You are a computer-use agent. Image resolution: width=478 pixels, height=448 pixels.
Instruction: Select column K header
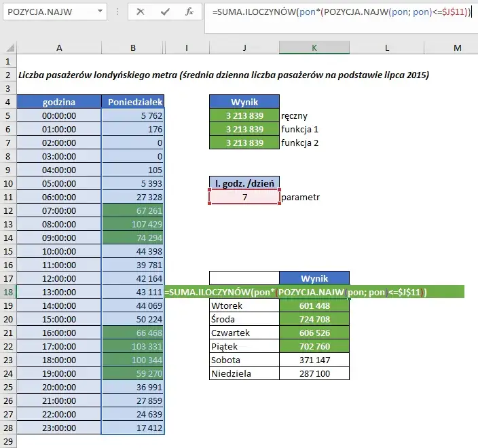314,48
